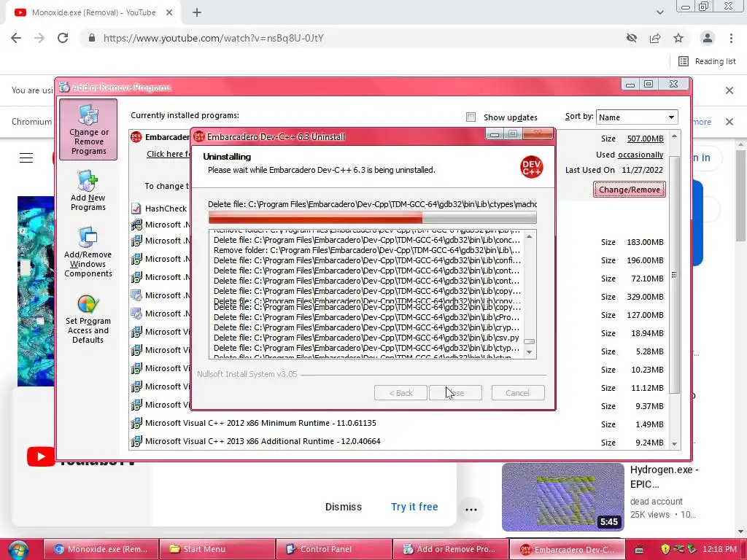This screenshot has height=560, width=747.
Task: Click the HashCheck program icon
Action: (136, 209)
